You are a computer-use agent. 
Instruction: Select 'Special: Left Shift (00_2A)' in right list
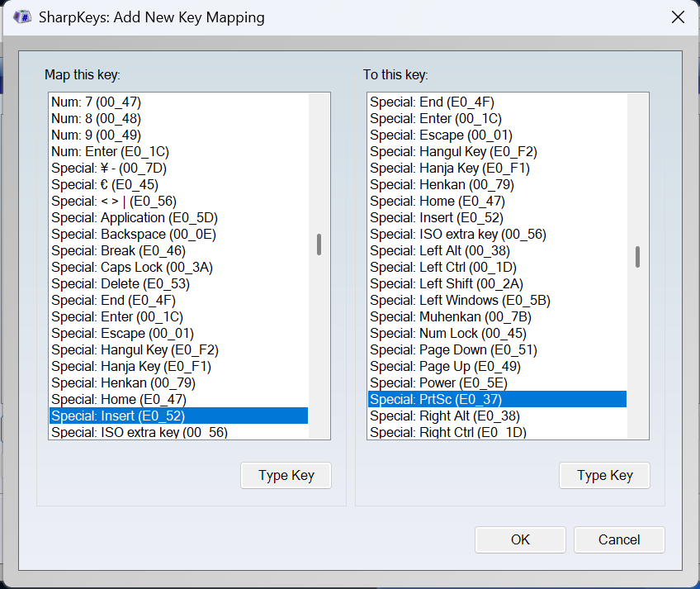pyautogui.click(x=497, y=284)
